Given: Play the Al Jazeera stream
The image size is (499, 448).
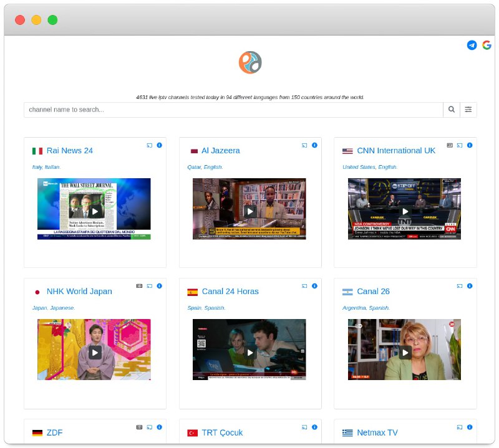Looking at the screenshot, I should pyautogui.click(x=249, y=211).
